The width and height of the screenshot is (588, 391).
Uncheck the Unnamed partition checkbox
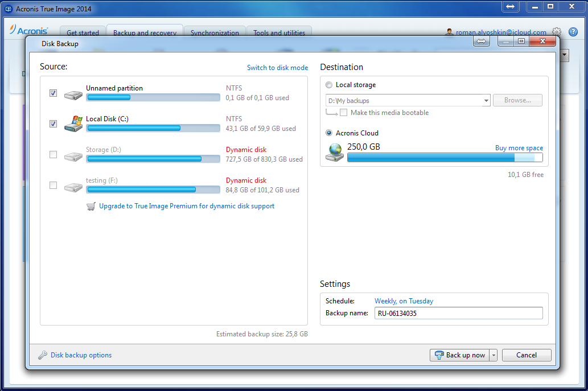54,93
